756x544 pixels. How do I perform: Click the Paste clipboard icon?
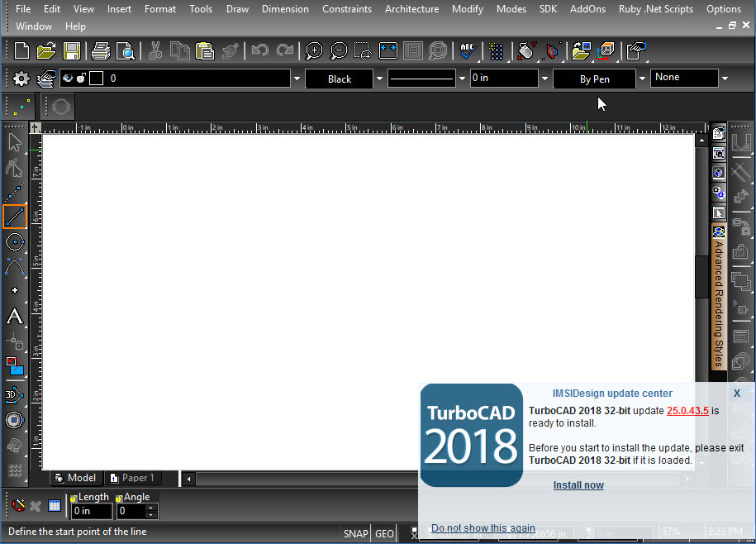204,50
